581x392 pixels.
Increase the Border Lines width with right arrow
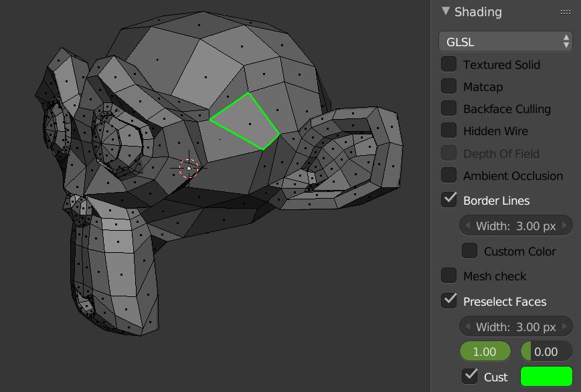tap(564, 225)
